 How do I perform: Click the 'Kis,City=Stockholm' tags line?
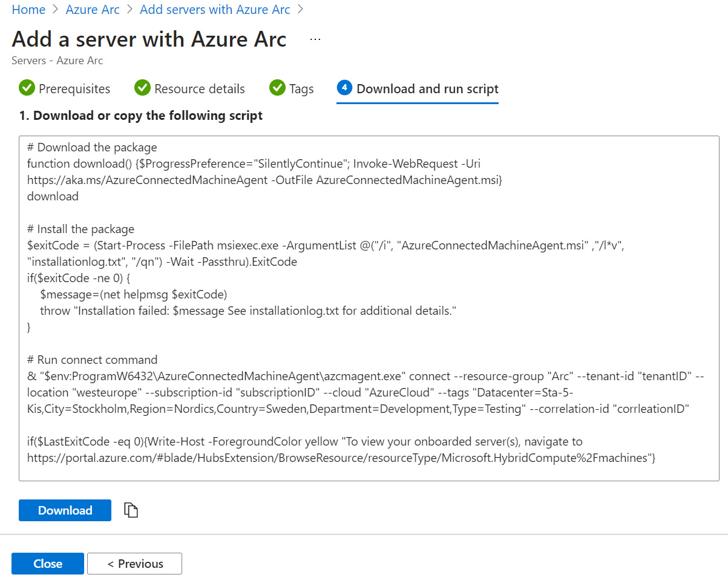pyautogui.click(x=358, y=409)
